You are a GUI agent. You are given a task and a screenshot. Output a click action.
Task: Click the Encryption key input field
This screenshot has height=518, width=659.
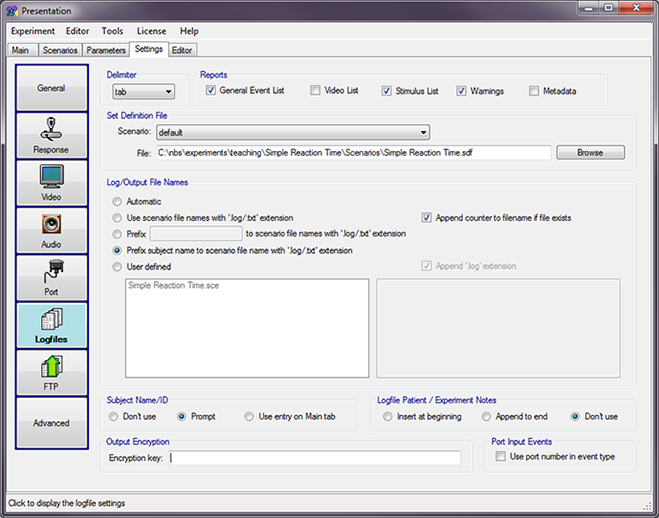click(315, 458)
